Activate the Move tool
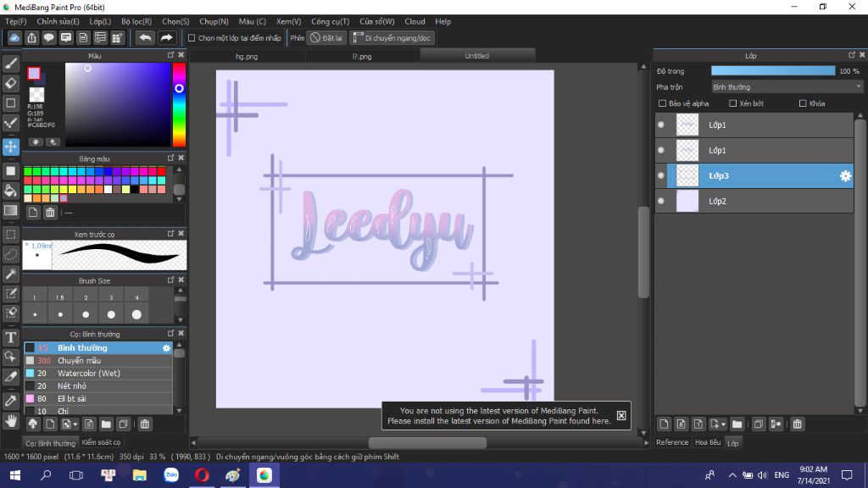Screen dimensions: 868x488 pyautogui.click(x=10, y=147)
